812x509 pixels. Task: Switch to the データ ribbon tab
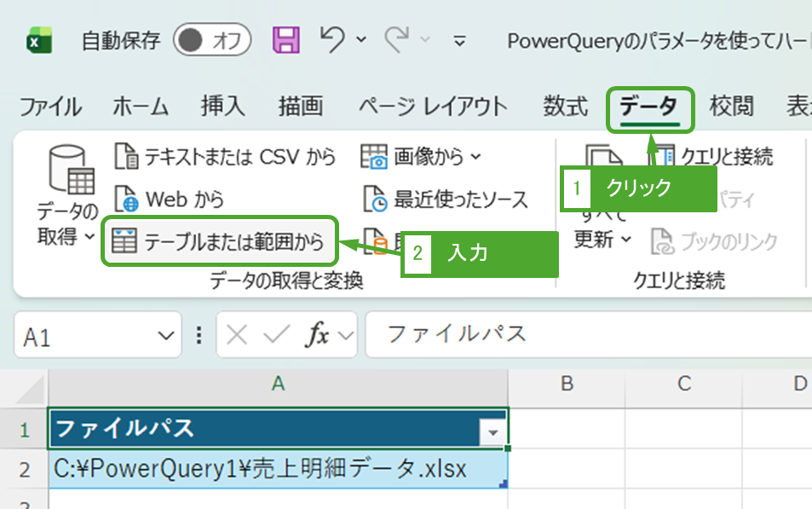tap(649, 107)
